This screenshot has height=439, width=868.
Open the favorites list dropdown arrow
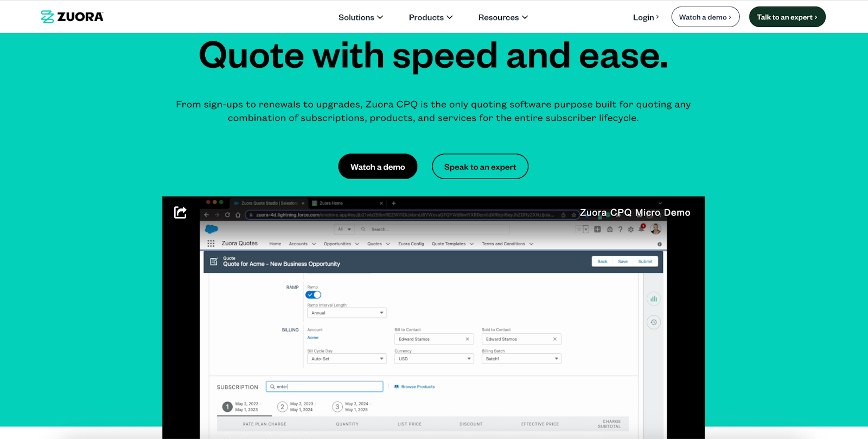tap(586, 230)
